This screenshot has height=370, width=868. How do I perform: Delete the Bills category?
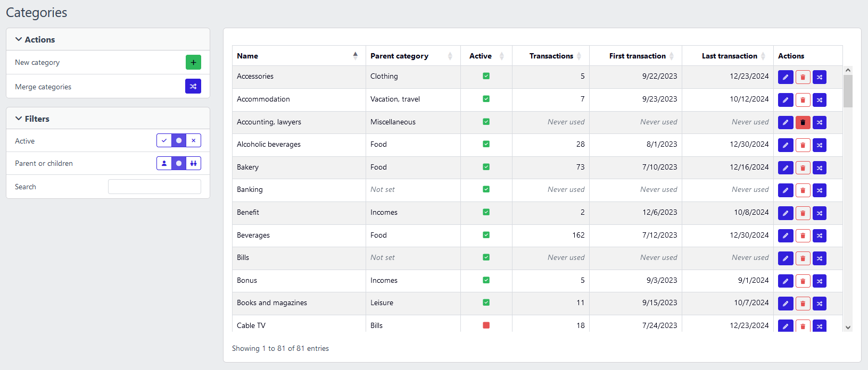coord(803,258)
